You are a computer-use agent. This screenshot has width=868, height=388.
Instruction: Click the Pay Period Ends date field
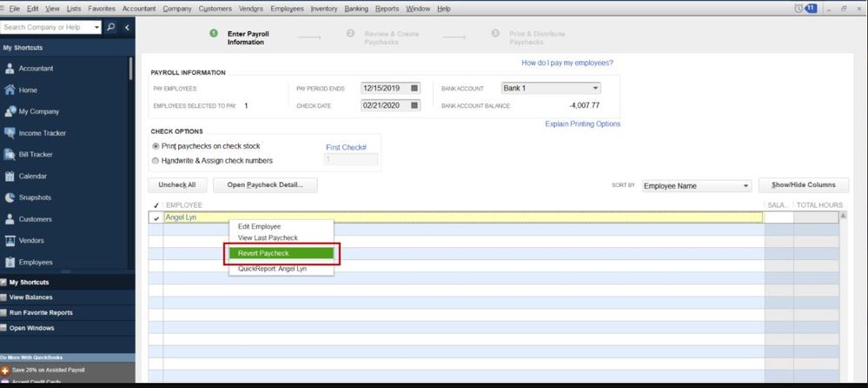385,88
